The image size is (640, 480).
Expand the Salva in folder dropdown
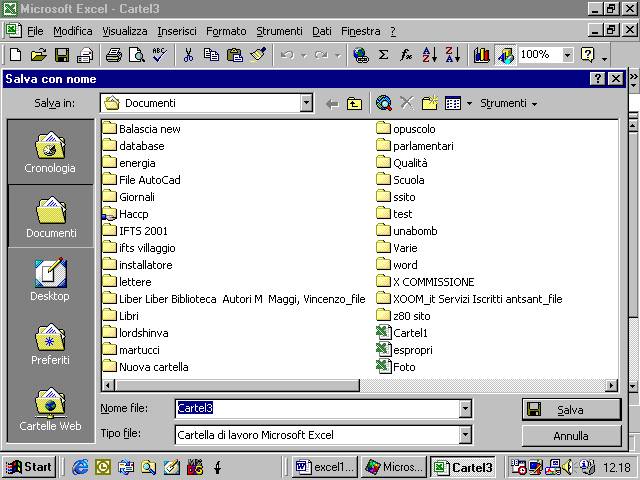pos(306,103)
